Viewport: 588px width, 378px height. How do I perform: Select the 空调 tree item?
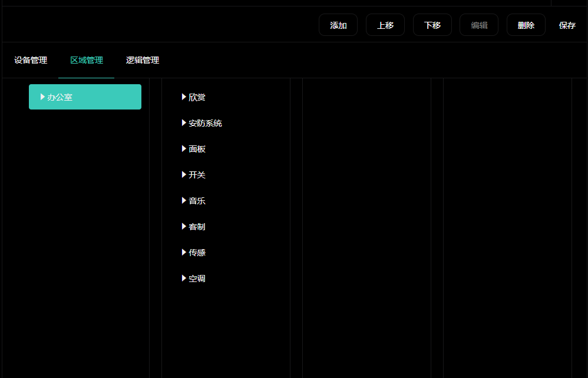tap(197, 278)
